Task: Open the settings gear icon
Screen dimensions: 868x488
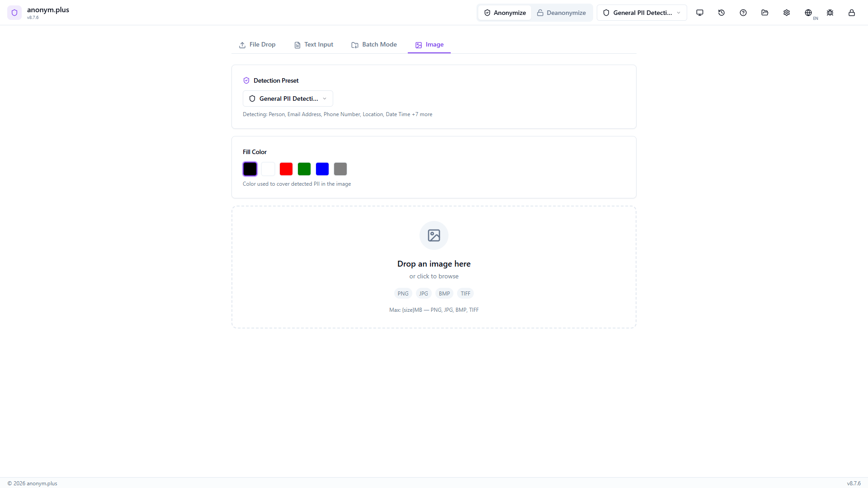Action: (787, 13)
